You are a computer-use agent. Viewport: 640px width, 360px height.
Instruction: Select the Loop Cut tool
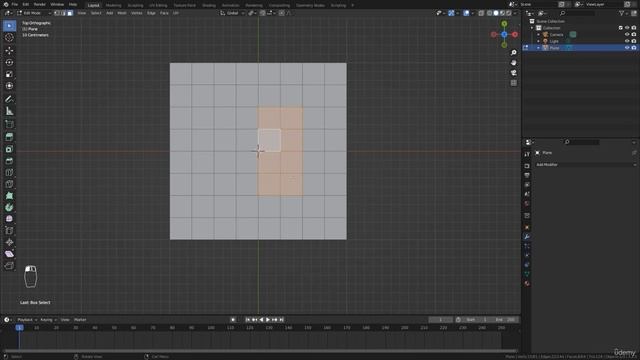[9, 172]
